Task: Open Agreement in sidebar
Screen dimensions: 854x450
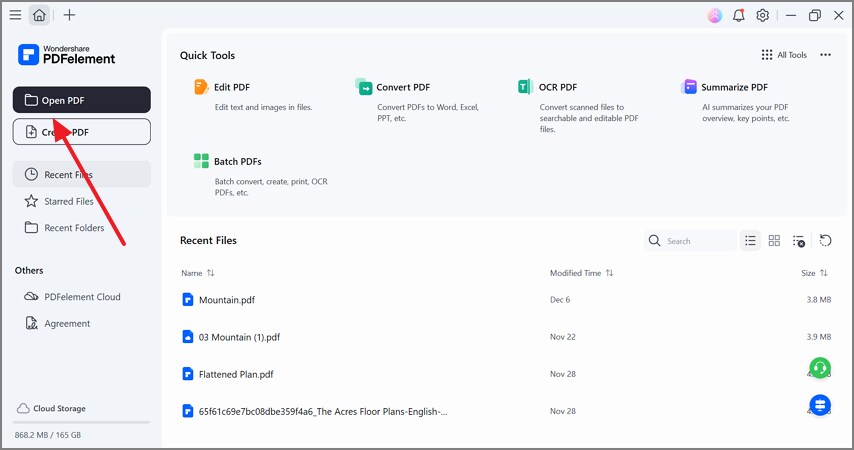Action: pyautogui.click(x=82, y=323)
